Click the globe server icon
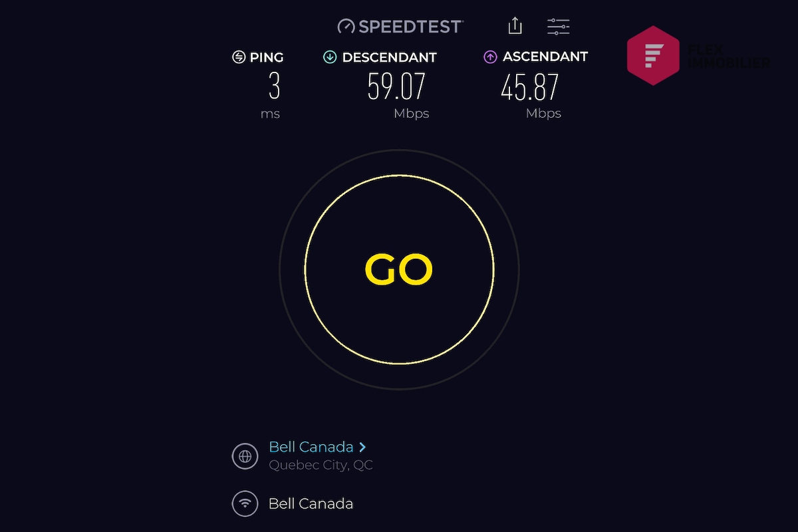 (245, 456)
